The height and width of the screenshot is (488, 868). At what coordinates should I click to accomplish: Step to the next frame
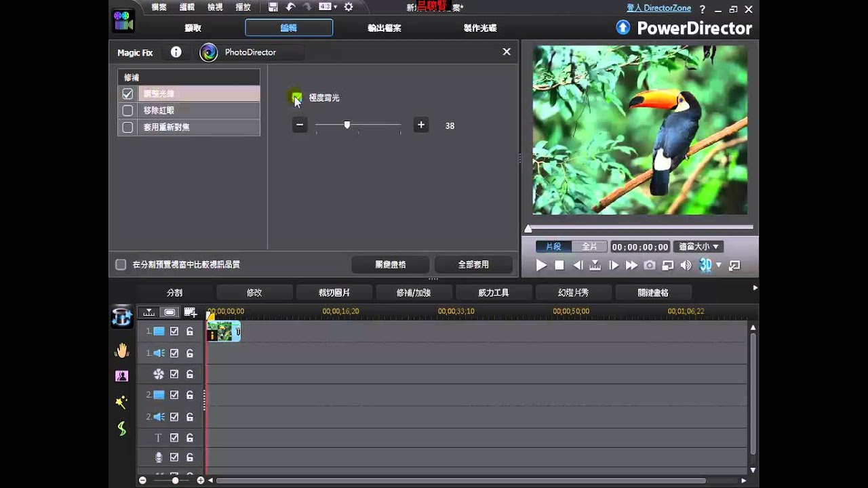(614, 265)
